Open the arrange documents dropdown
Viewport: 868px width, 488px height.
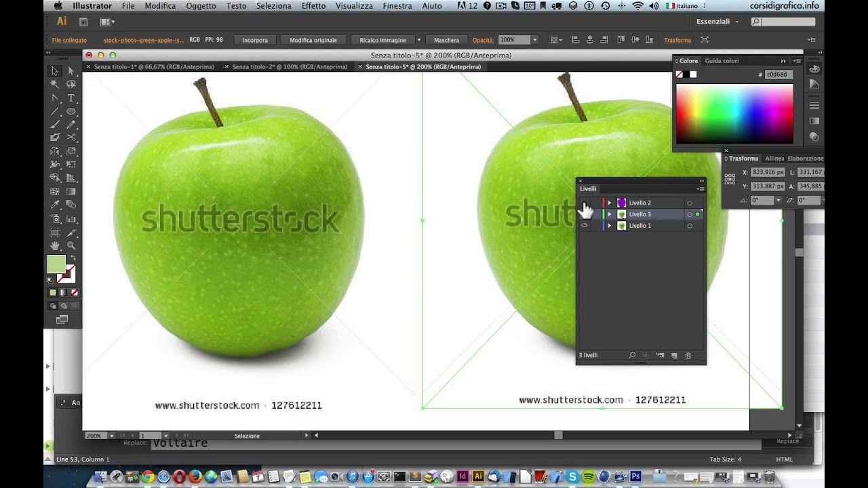[107, 22]
